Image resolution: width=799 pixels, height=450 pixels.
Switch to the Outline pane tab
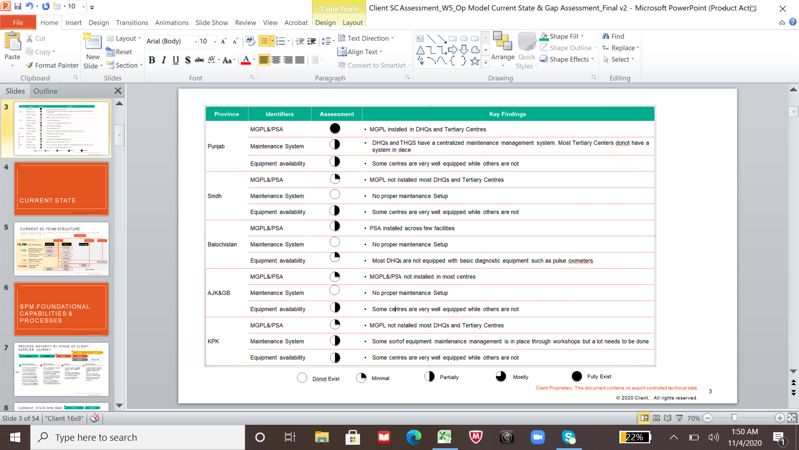pos(45,91)
